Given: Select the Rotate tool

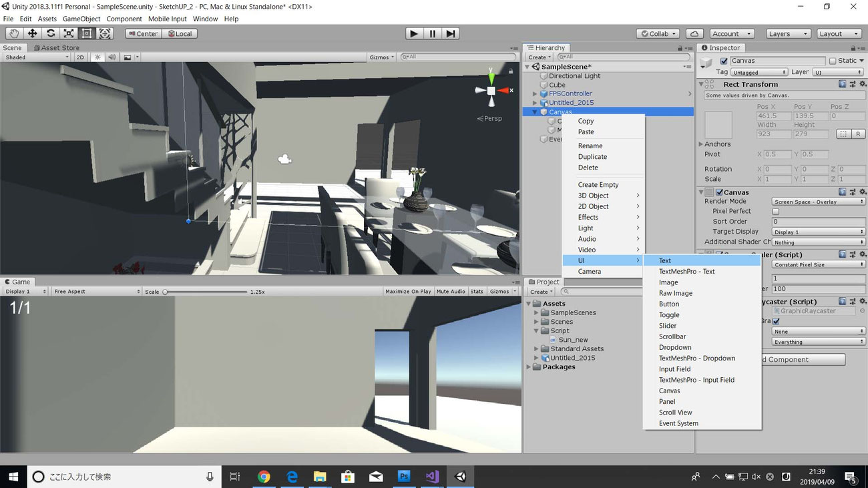Looking at the screenshot, I should point(50,33).
